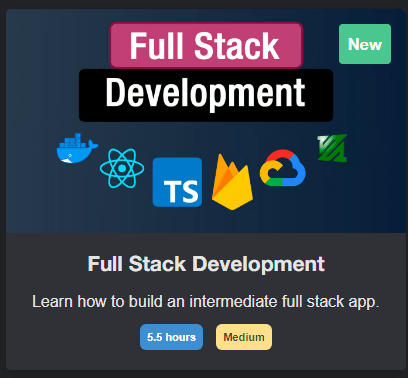Click the Medium difficulty badge

tap(244, 337)
